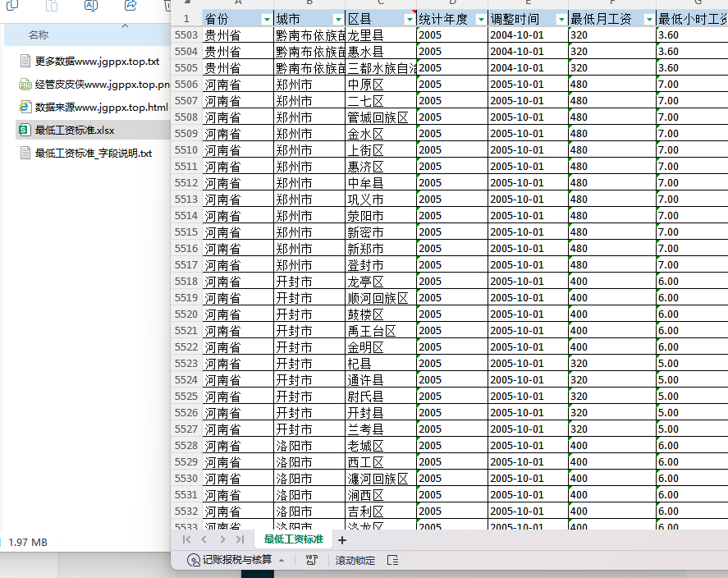The width and height of the screenshot is (728, 578).
Task: Toggle the sort chevron above 名称 column
Action: click(x=125, y=26)
